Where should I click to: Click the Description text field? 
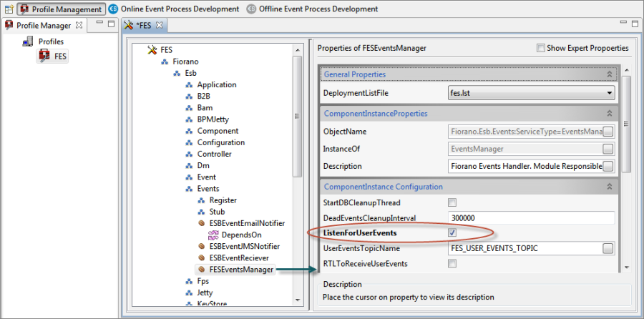(525, 166)
